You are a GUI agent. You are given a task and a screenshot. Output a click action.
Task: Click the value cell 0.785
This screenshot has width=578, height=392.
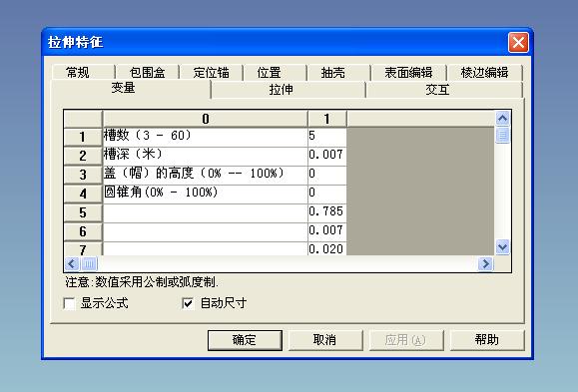coord(327,212)
